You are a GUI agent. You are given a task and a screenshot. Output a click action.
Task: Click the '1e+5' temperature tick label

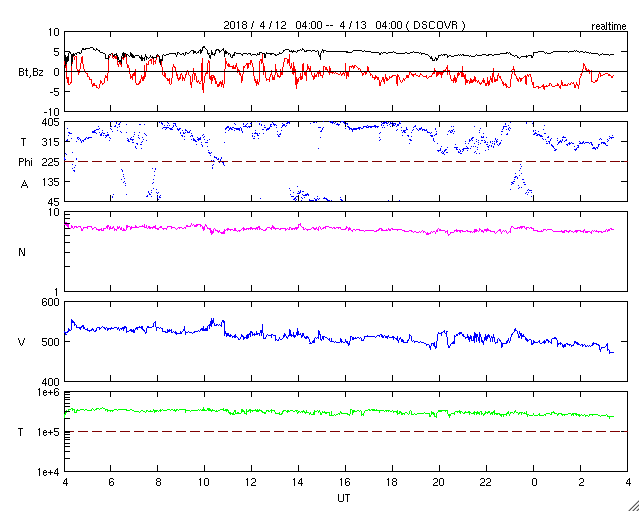48,432
